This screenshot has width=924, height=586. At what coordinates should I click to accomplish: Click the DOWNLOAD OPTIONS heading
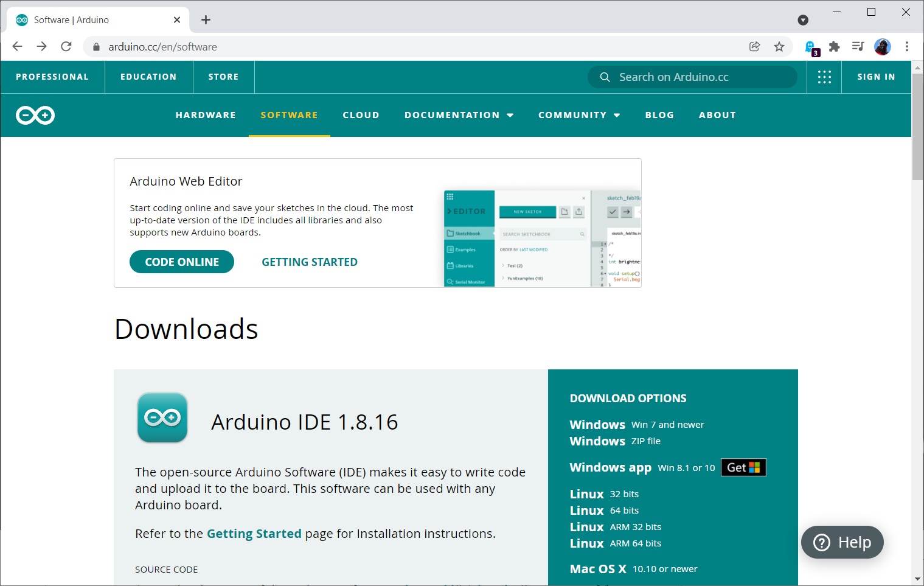[628, 399]
